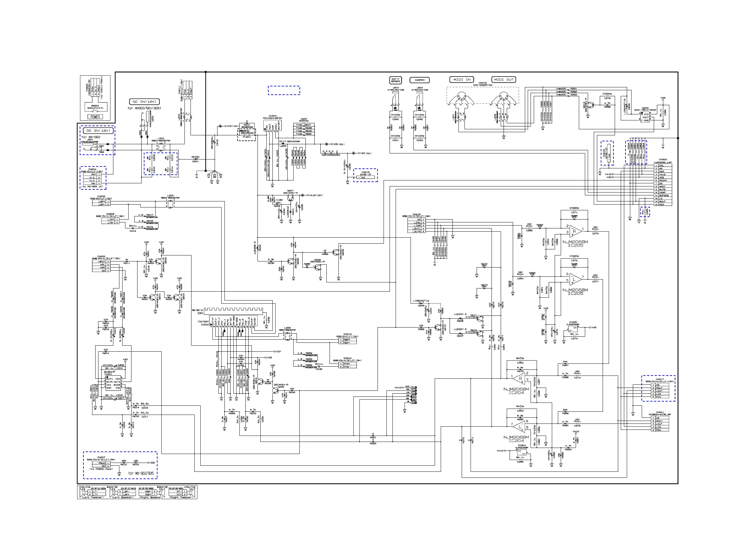Click the CN202 HARNESS_14P connector label
The width and height of the screenshot is (756, 535).
663,161
